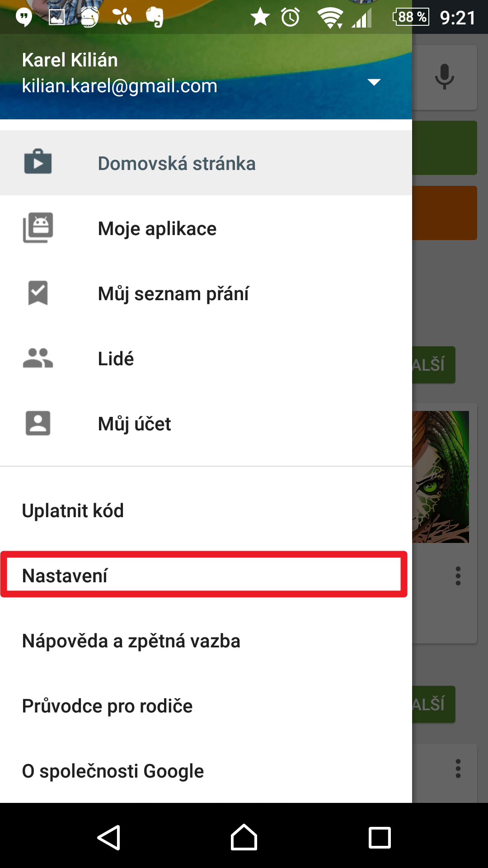Open overflow menu beside the comic card

[x=458, y=576]
